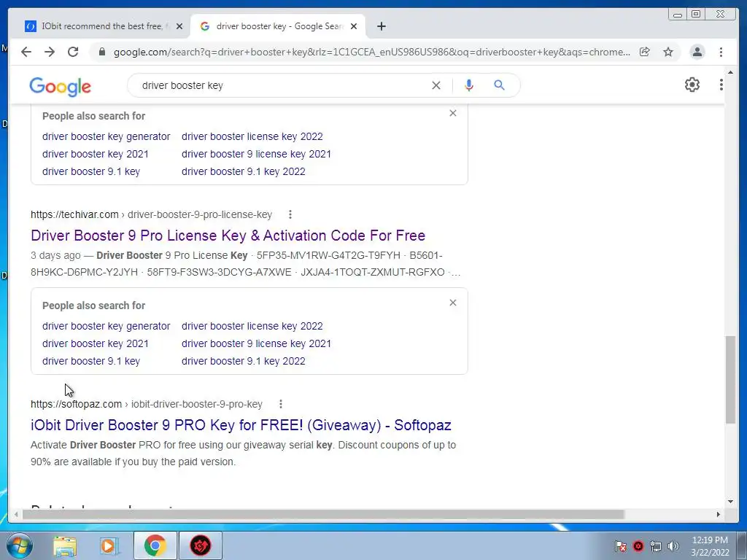Click upper 'driver booster key 2021' suggestion
This screenshot has width=747, height=560.
tap(96, 155)
